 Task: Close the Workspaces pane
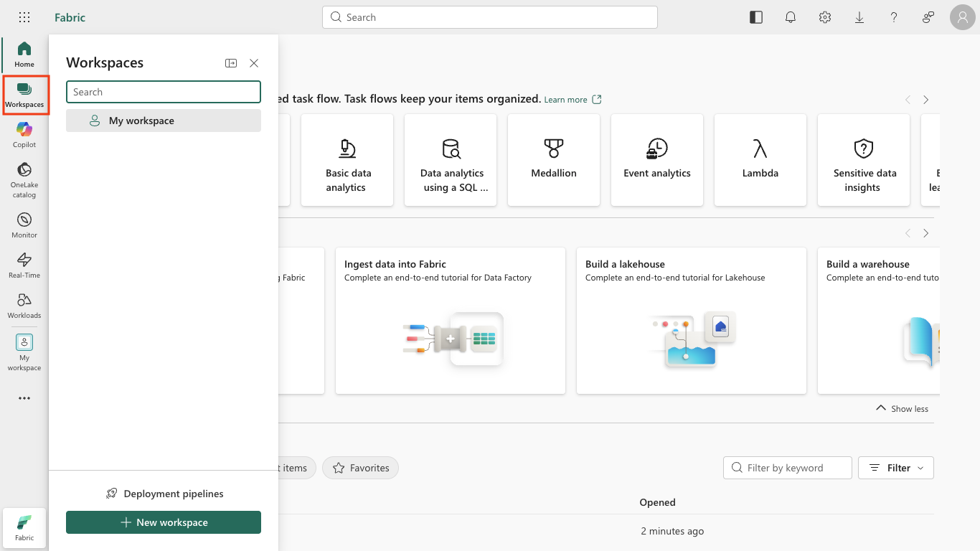point(254,63)
